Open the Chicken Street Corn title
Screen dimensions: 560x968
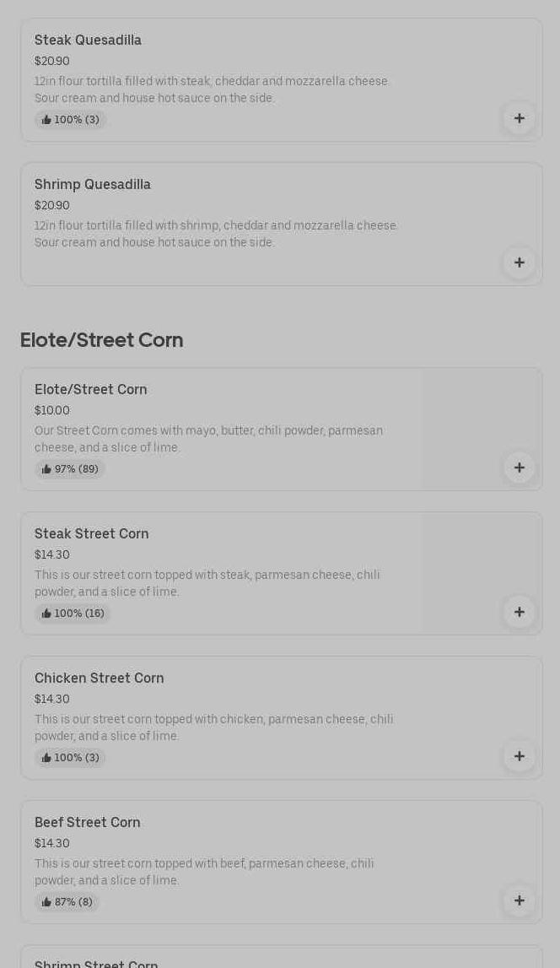pos(100,678)
